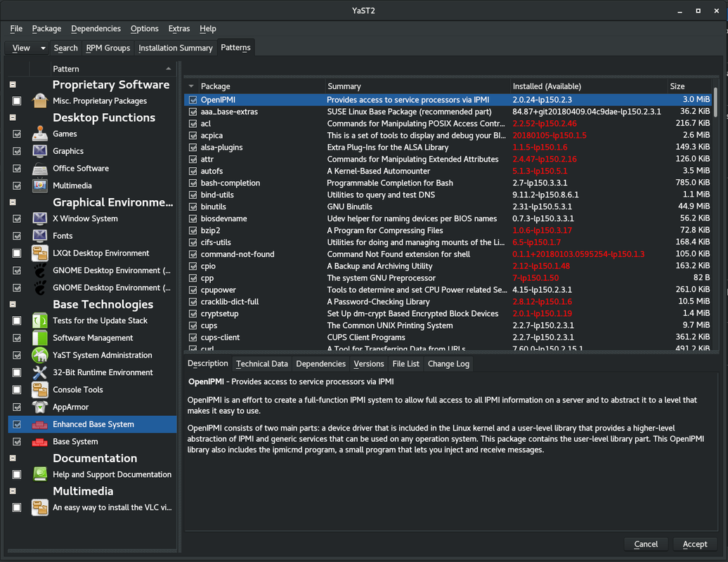Toggle the Misc. Proprietary Packages checkbox
Viewport: 728px width, 562px height.
[x=17, y=100]
